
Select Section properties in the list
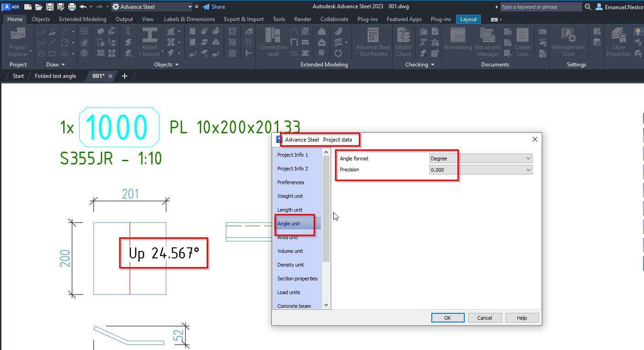pyautogui.click(x=297, y=279)
